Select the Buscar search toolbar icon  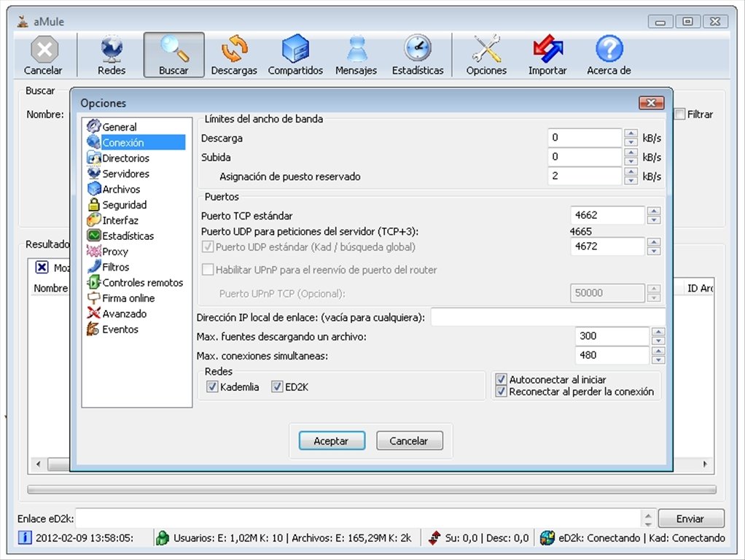(x=174, y=55)
